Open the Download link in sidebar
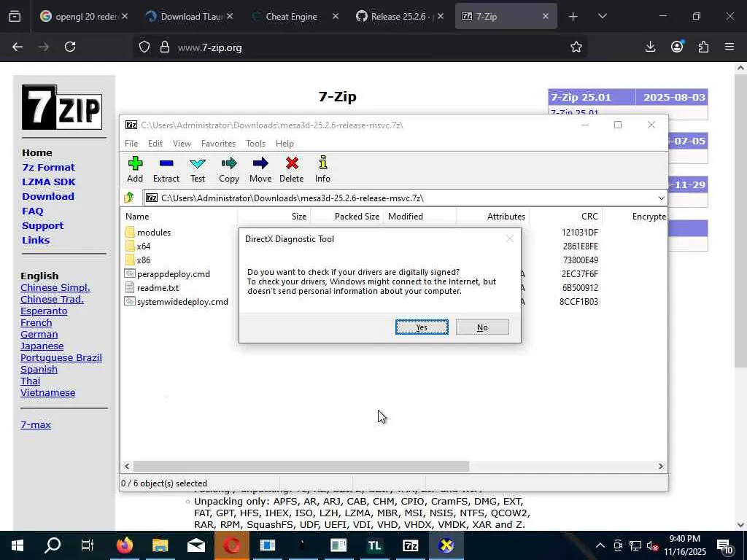Viewport: 747px width, 560px height. (48, 196)
